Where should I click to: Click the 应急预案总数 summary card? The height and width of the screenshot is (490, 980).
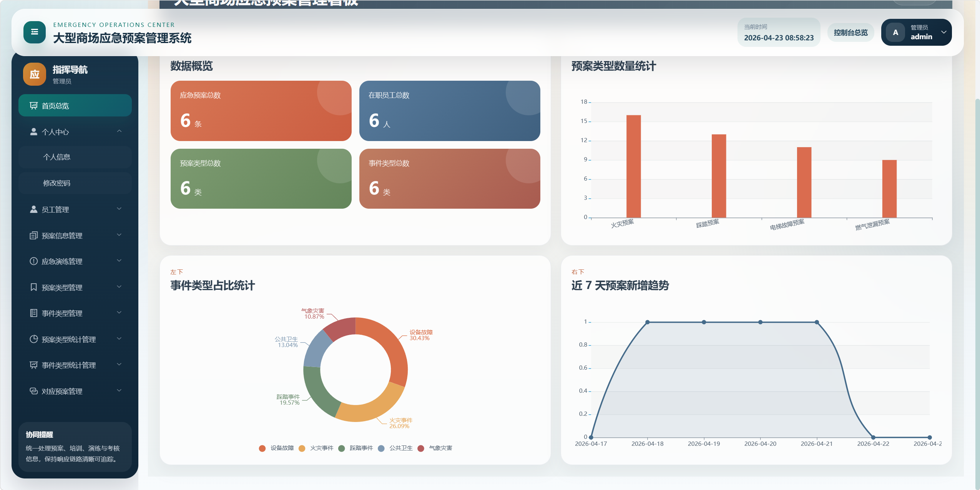pos(261,111)
